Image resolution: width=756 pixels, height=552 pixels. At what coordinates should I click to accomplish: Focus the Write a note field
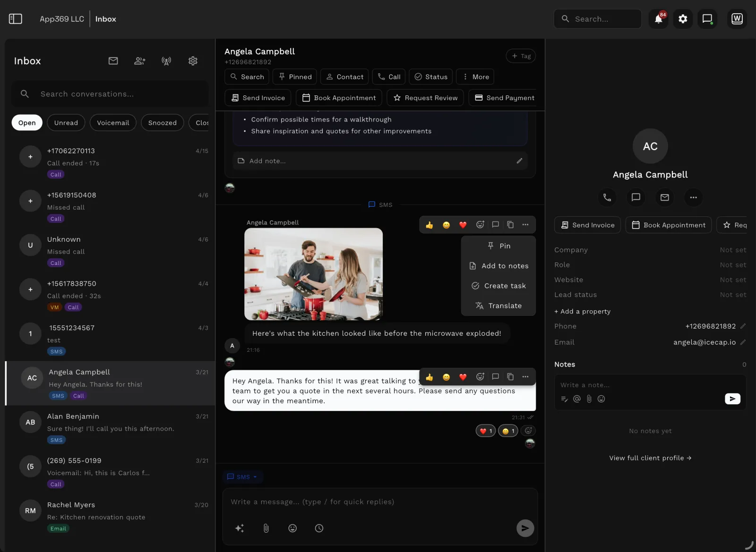pos(650,385)
